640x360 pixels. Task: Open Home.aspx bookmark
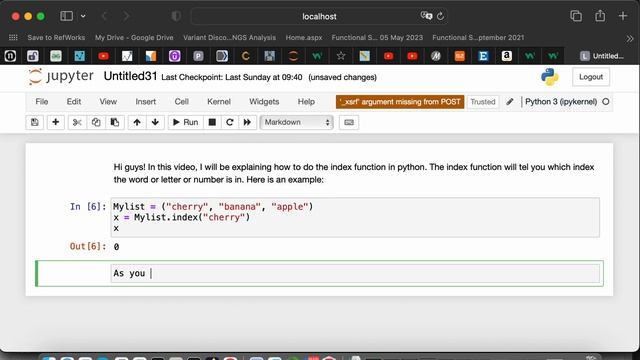[304, 38]
